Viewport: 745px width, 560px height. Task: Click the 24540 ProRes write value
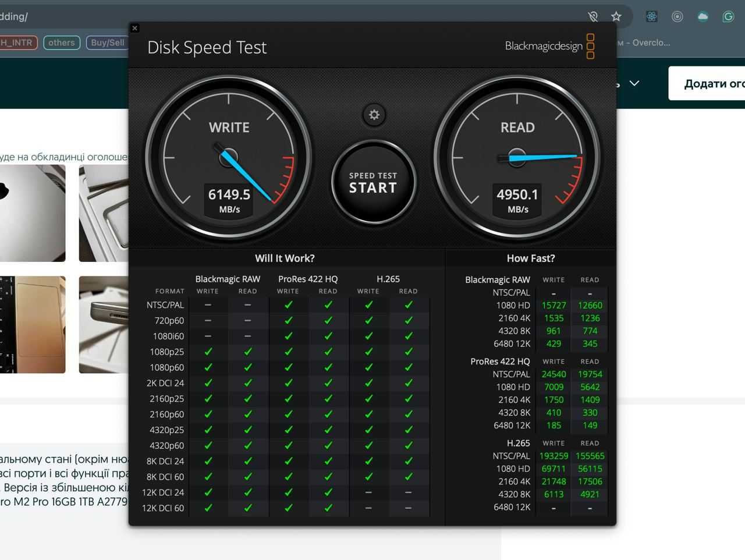pyautogui.click(x=554, y=374)
